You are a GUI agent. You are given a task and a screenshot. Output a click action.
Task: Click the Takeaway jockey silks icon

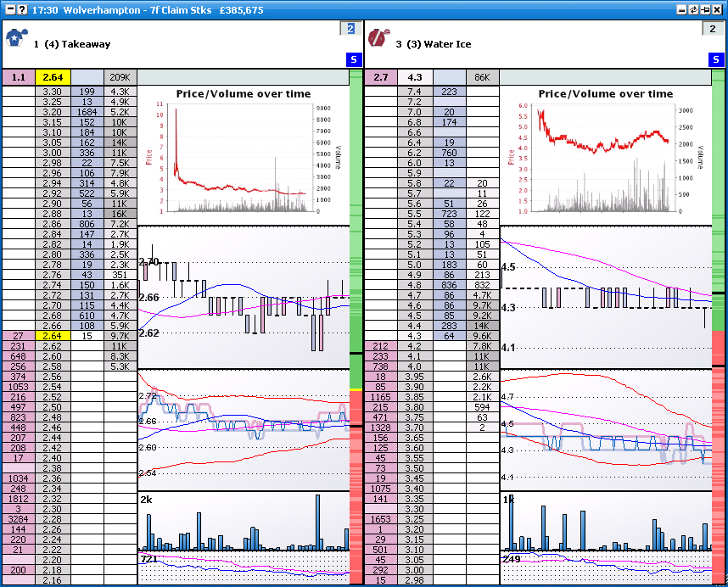click(x=17, y=37)
